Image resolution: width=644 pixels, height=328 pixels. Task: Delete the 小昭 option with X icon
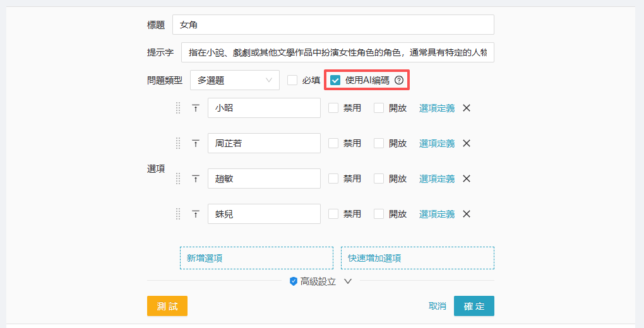click(467, 108)
